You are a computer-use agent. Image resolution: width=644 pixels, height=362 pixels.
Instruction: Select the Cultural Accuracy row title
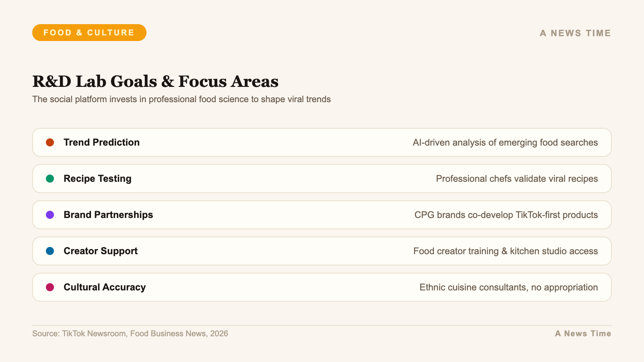coord(105,287)
